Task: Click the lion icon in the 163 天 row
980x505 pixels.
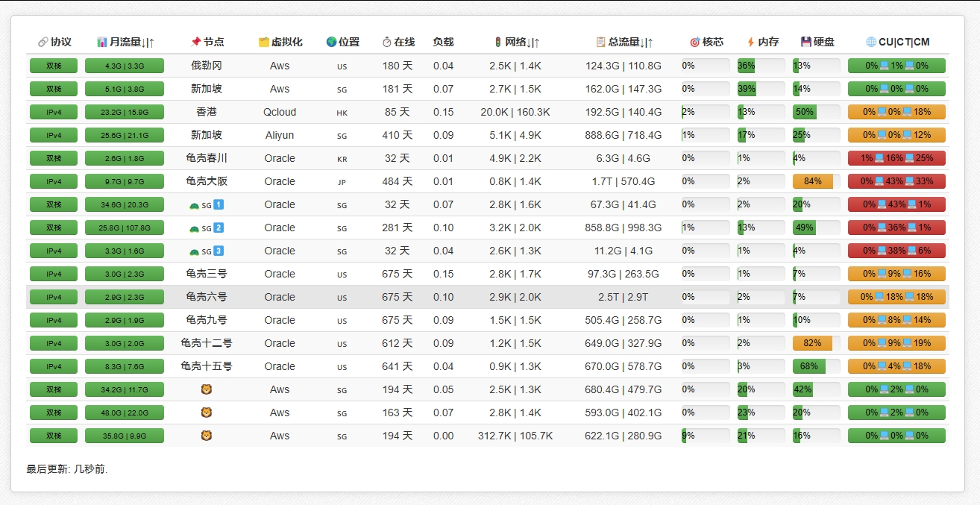Action: (207, 413)
